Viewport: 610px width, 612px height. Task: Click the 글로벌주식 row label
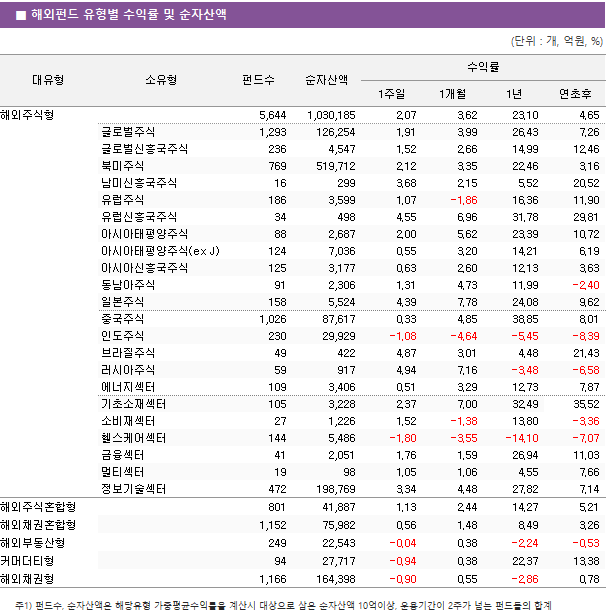[128, 132]
